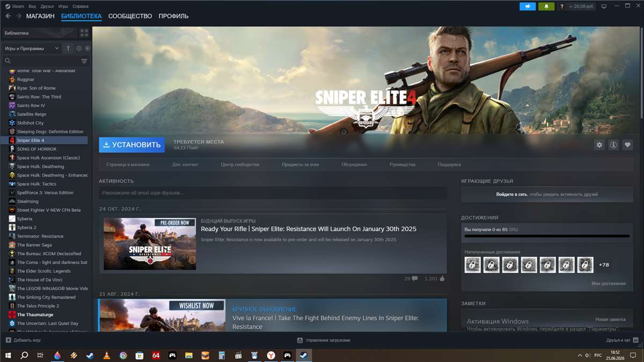
Task: Show hidden system tray icons chevron
Action: click(x=580, y=355)
